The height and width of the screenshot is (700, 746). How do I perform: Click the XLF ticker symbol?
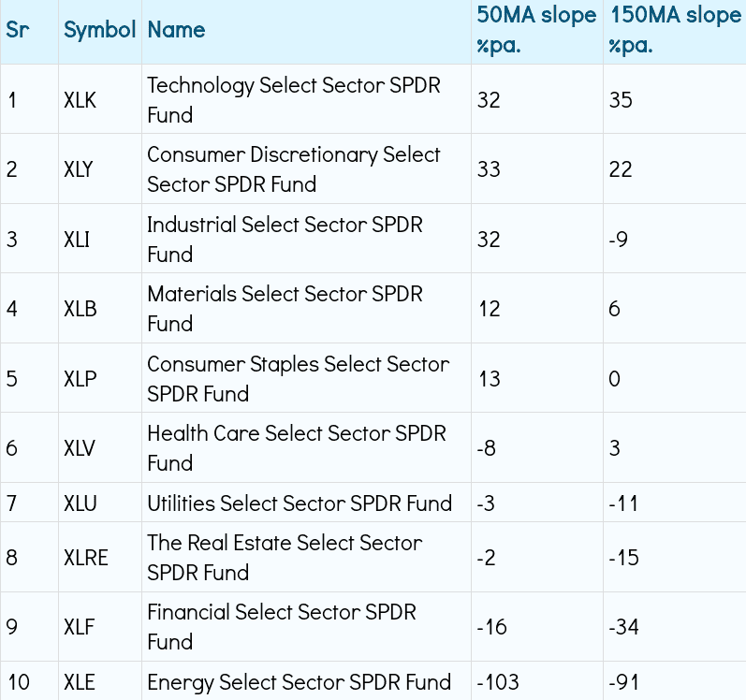[80, 627]
